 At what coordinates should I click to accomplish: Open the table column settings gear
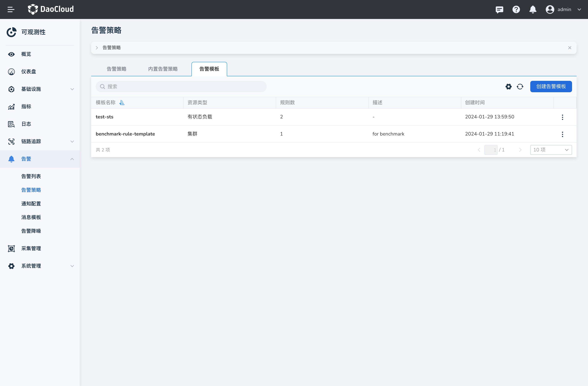(x=508, y=87)
